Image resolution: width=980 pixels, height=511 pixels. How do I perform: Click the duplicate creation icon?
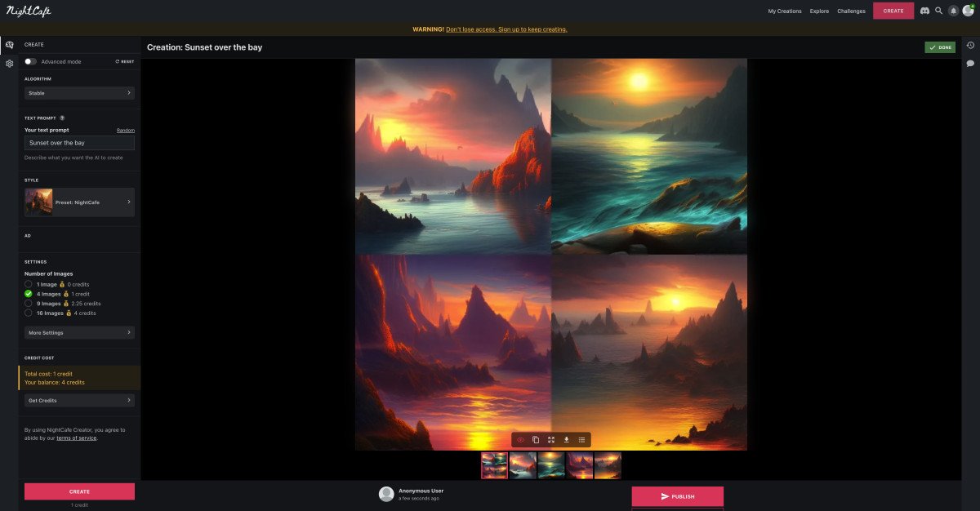click(x=536, y=440)
